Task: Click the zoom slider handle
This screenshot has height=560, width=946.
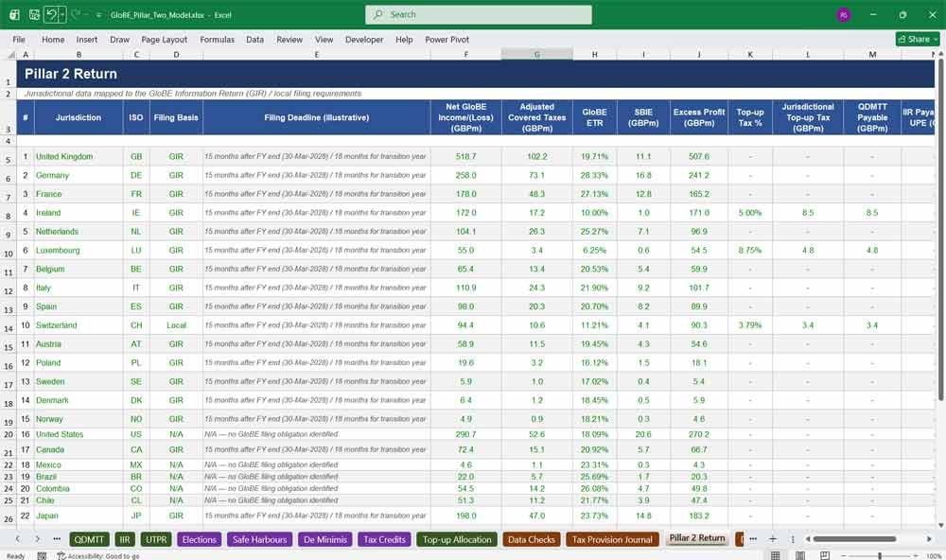Action: [x=880, y=556]
